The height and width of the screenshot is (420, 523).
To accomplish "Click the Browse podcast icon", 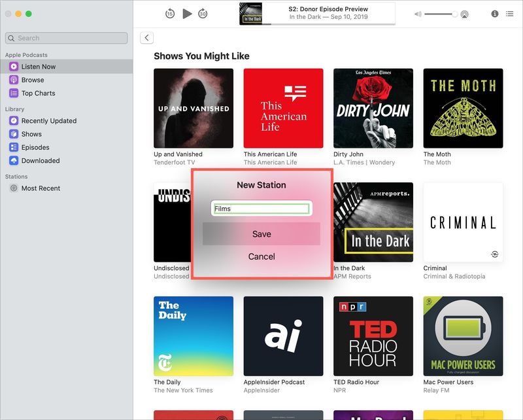I will click(x=14, y=80).
